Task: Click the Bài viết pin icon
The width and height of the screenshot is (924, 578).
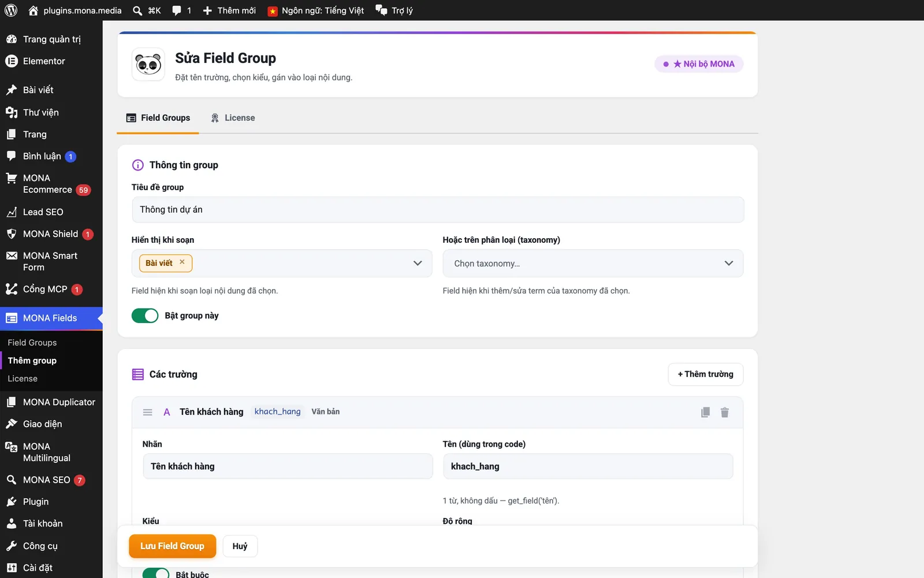Action: click(12, 90)
